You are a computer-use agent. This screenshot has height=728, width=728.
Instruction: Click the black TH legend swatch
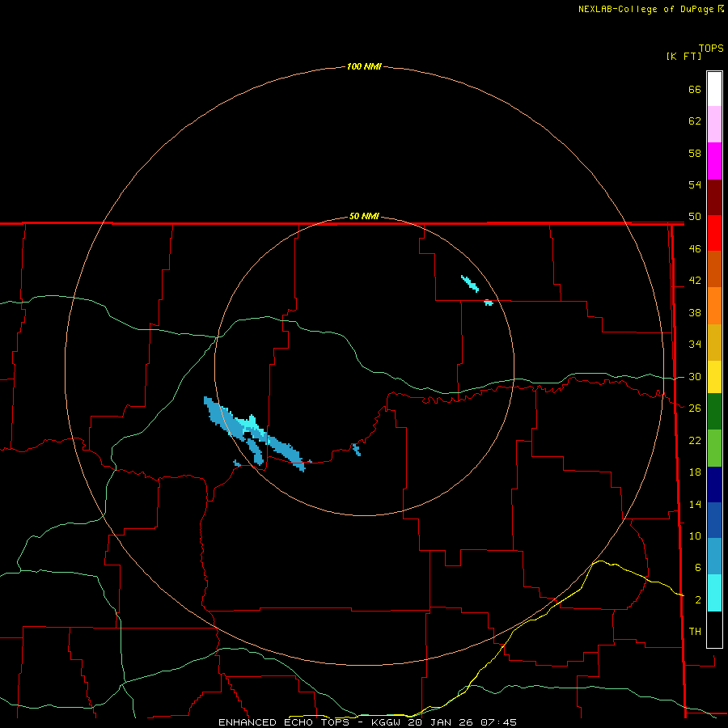[x=714, y=629]
